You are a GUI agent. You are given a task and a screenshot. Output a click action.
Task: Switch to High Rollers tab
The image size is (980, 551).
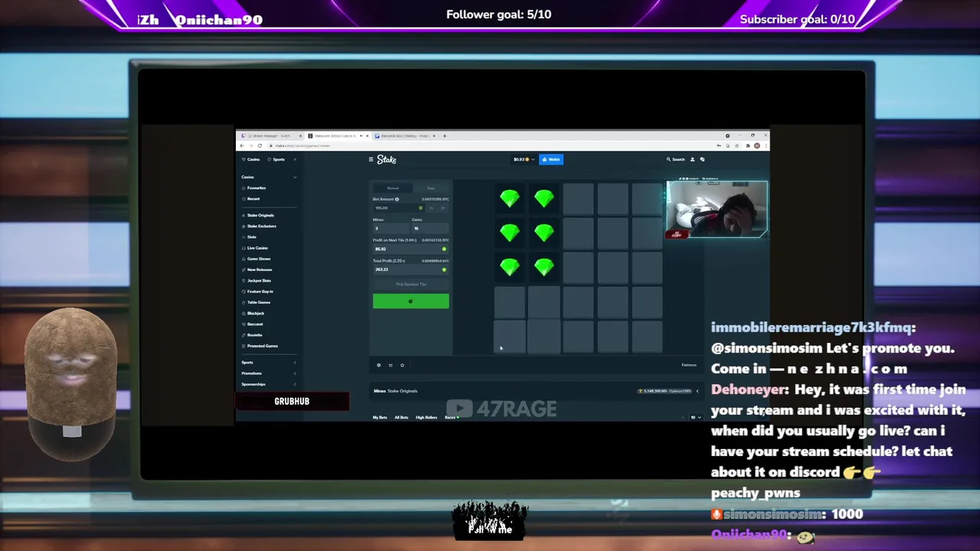(426, 417)
